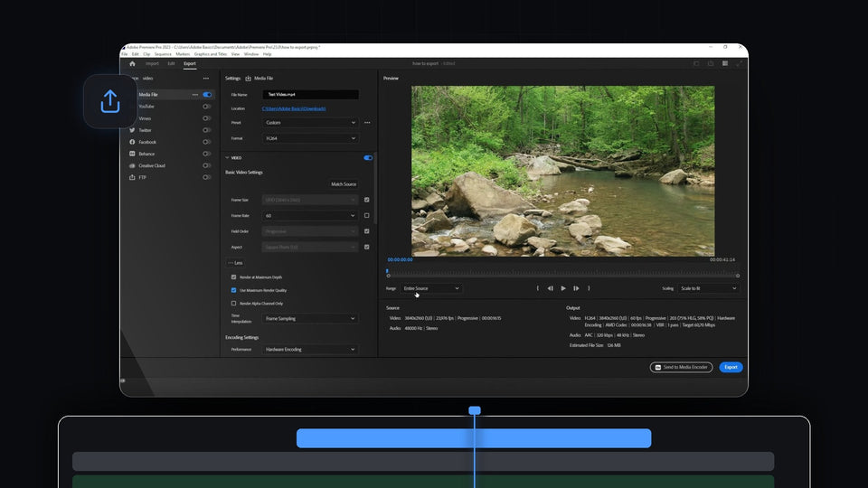
Task: Check Render Alpha Channel Only
Action: click(233, 304)
